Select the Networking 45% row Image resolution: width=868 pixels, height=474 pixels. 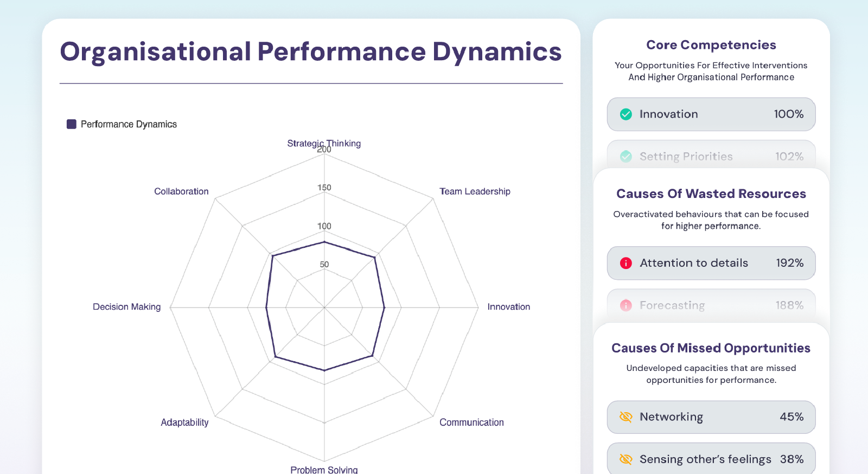coord(711,417)
